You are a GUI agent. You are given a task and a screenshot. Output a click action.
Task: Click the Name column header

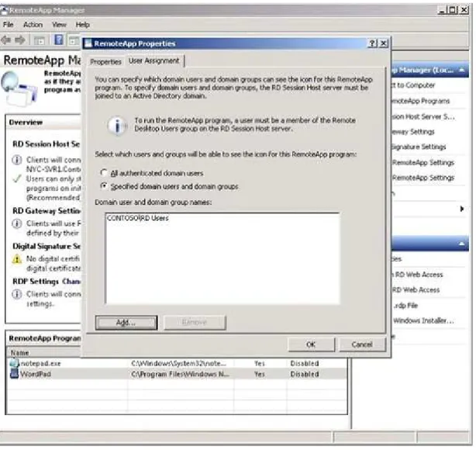(x=45, y=352)
